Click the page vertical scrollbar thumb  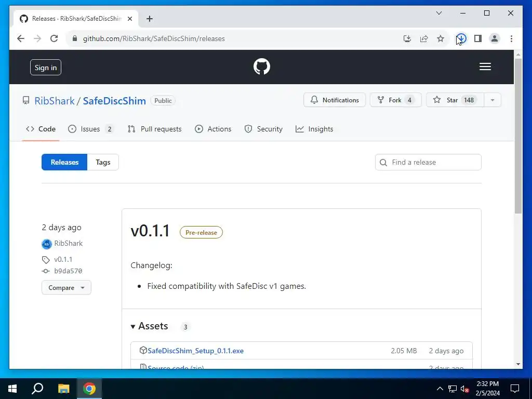[518, 136]
